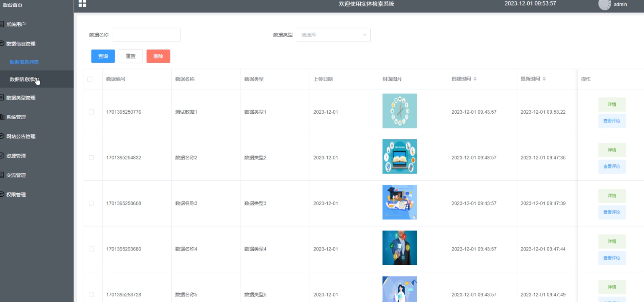The width and height of the screenshot is (644, 302).
Task: Expand the 系统管理 menu
Action: pos(37,117)
